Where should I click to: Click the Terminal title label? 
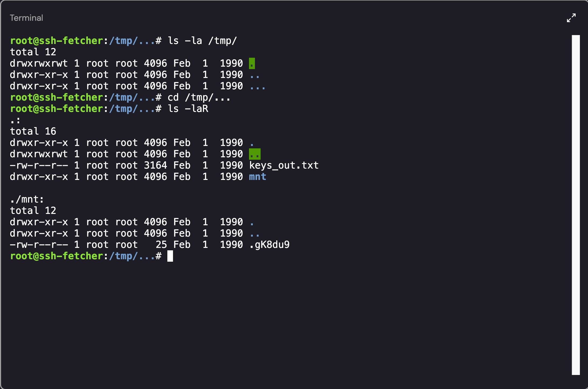pos(26,18)
